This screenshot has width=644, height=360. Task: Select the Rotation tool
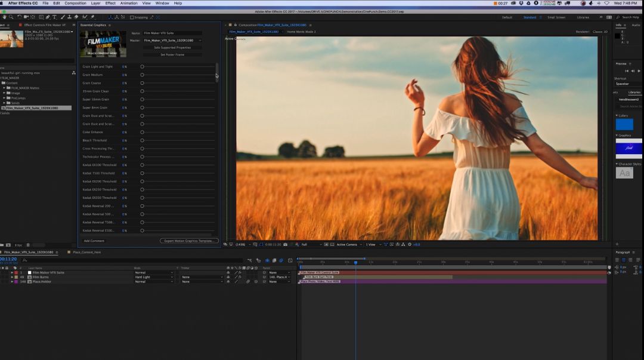pos(19,17)
